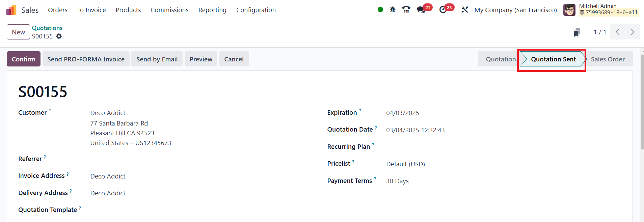Screen dimensions: 644x222
Task: Click the gear icon next to S00155
Action: click(x=59, y=36)
